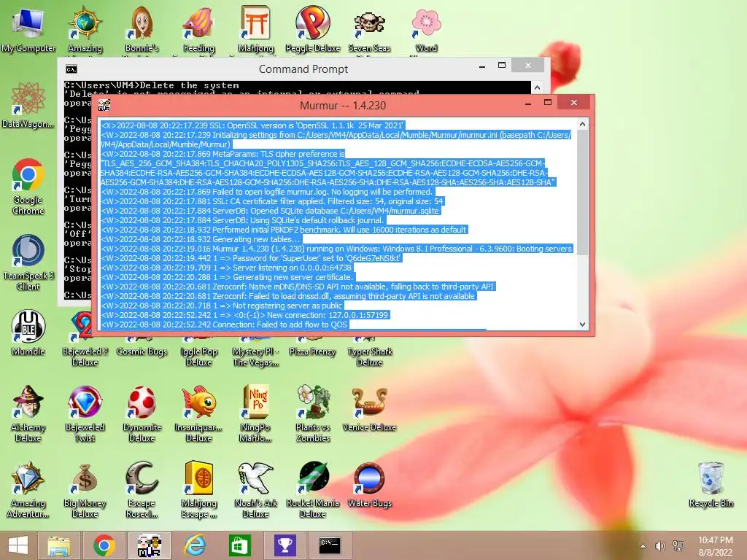Select Typer Shark Deluxe icon

click(369, 352)
